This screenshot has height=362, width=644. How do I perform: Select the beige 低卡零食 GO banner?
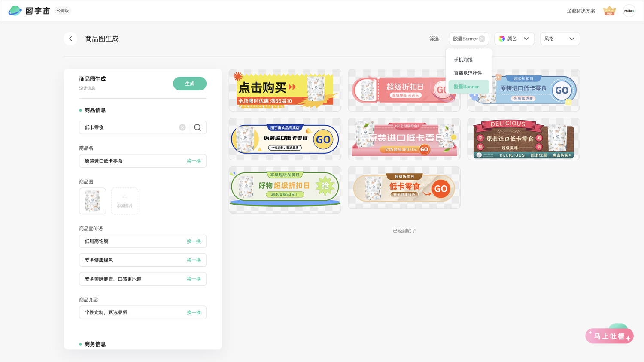[404, 188]
